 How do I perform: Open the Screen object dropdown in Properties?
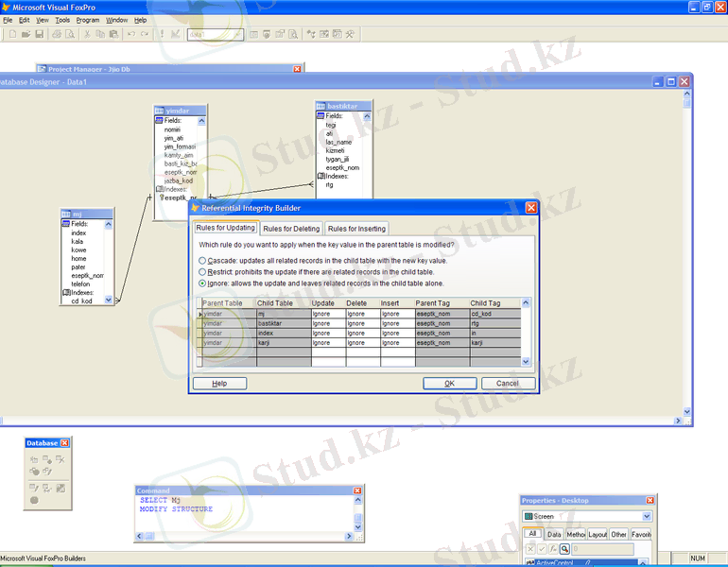point(647,517)
